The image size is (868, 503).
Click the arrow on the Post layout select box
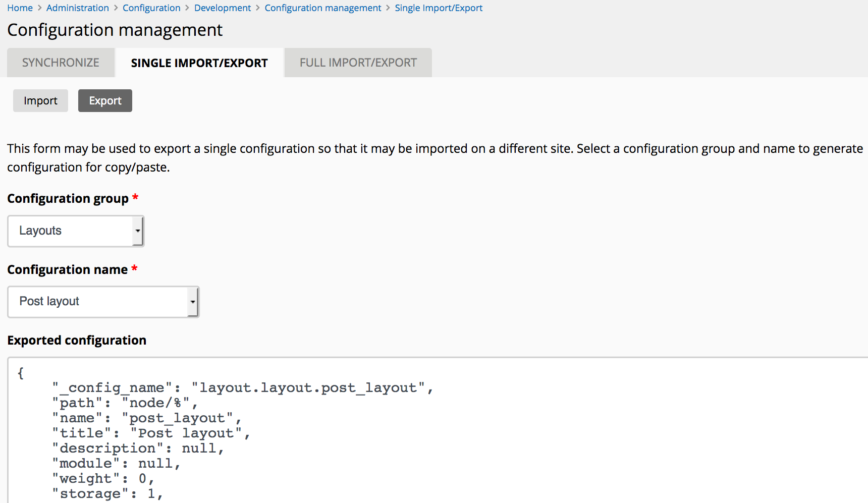tap(193, 302)
